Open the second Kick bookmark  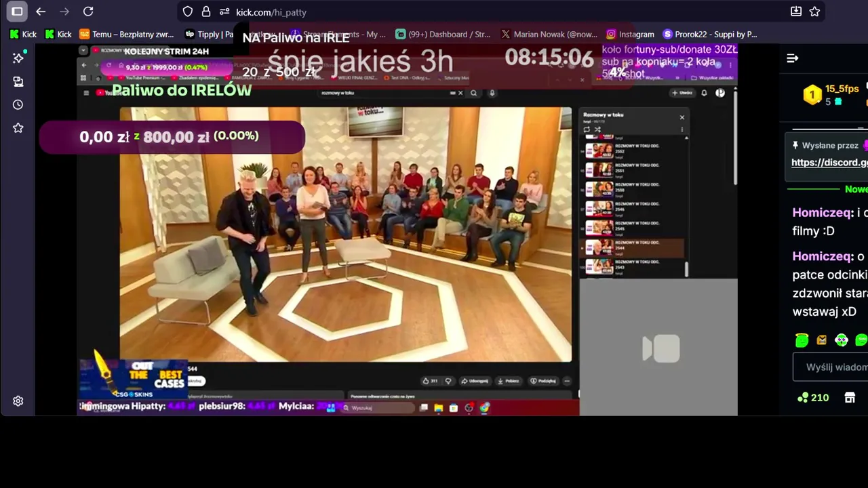tap(58, 34)
